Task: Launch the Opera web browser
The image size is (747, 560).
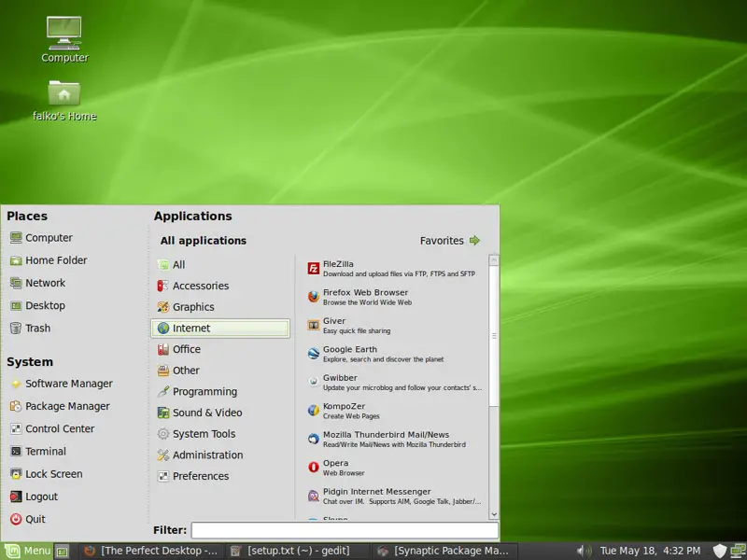Action: (394, 468)
